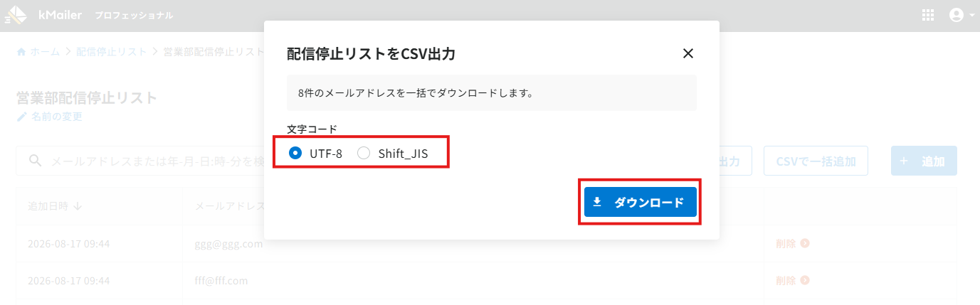Viewport: 980px width, 305px height.
Task: Click the pencil icon for renaming
Action: point(21,117)
